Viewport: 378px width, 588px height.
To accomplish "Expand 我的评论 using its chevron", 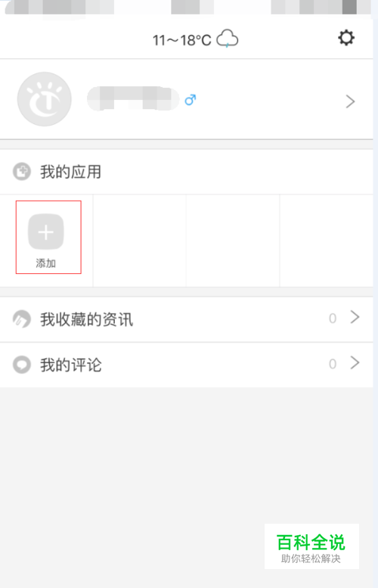I will click(355, 363).
